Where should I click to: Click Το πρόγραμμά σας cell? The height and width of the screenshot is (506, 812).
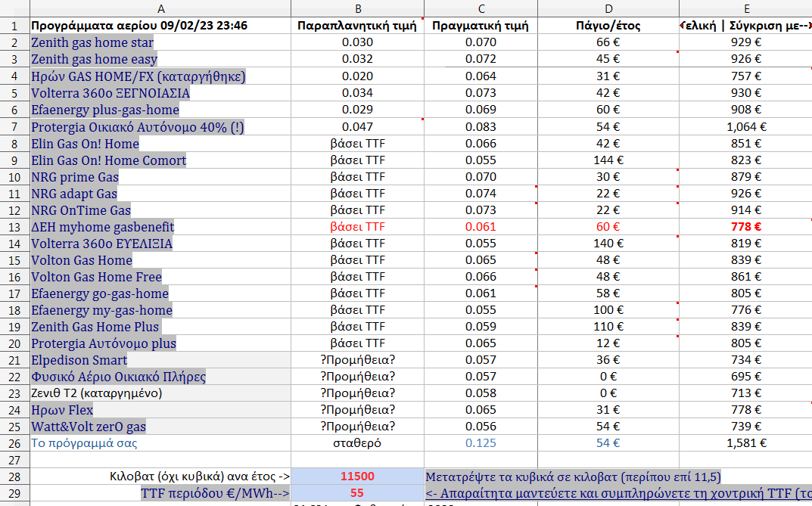pyautogui.click(x=160, y=443)
